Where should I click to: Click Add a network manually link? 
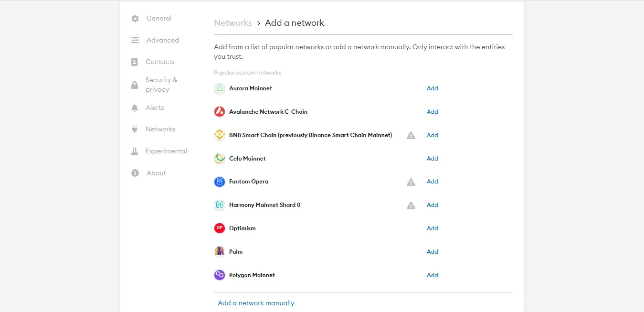(x=256, y=303)
